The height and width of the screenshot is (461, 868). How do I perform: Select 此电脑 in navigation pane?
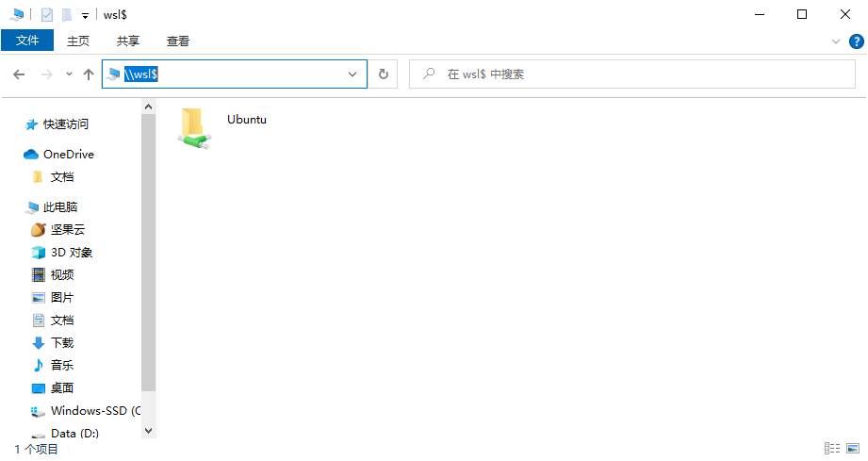tap(60, 207)
